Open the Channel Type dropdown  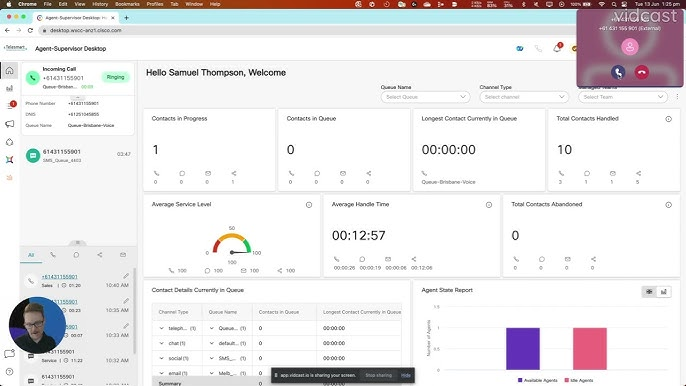pos(524,97)
